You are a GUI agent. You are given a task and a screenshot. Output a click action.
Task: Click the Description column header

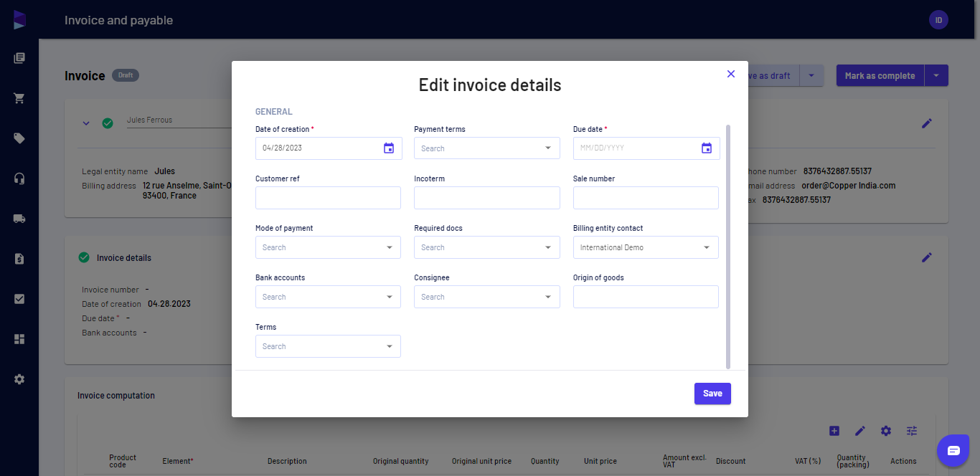287,461
